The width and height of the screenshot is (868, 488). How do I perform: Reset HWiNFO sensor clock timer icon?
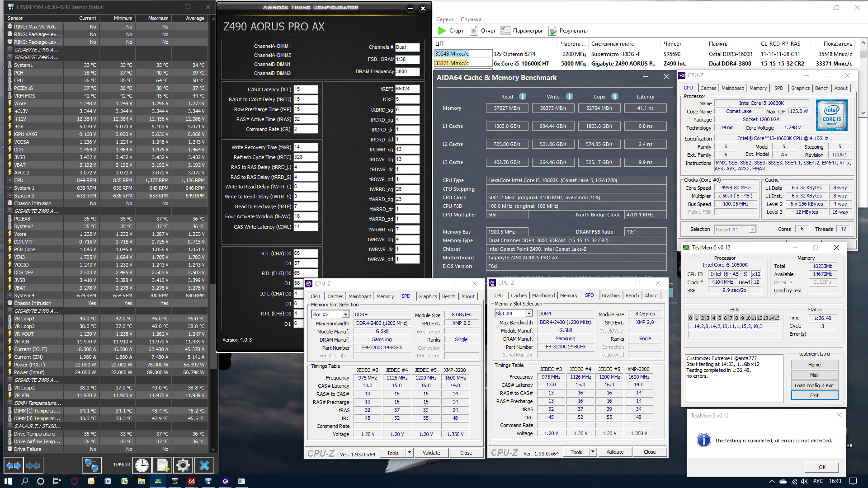(142, 465)
